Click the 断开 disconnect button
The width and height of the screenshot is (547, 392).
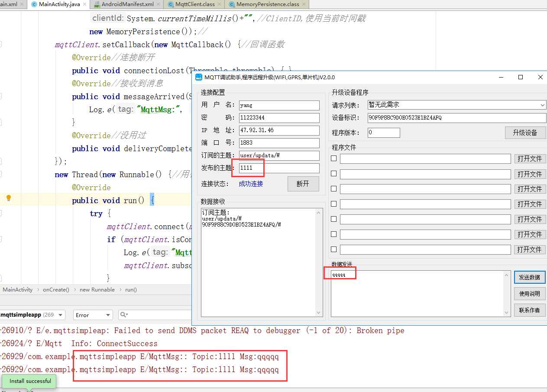click(303, 184)
